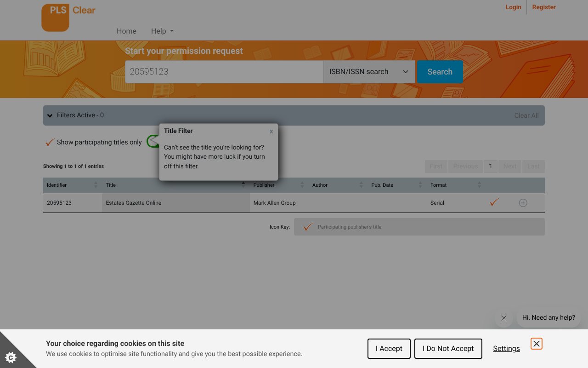Click the plus icon on the Estates Gazette Online row
The height and width of the screenshot is (368, 588).
523,202
